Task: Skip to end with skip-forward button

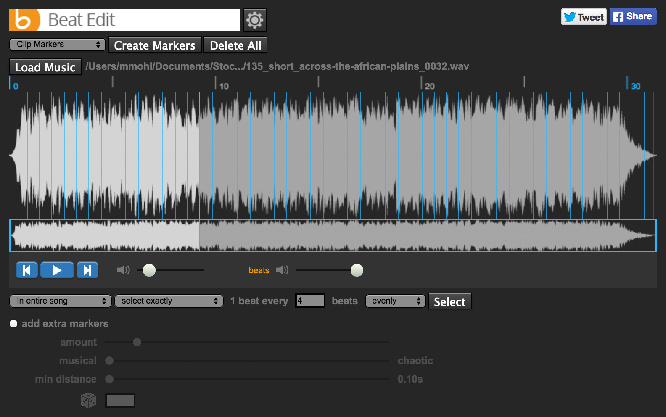Action: pos(87,269)
